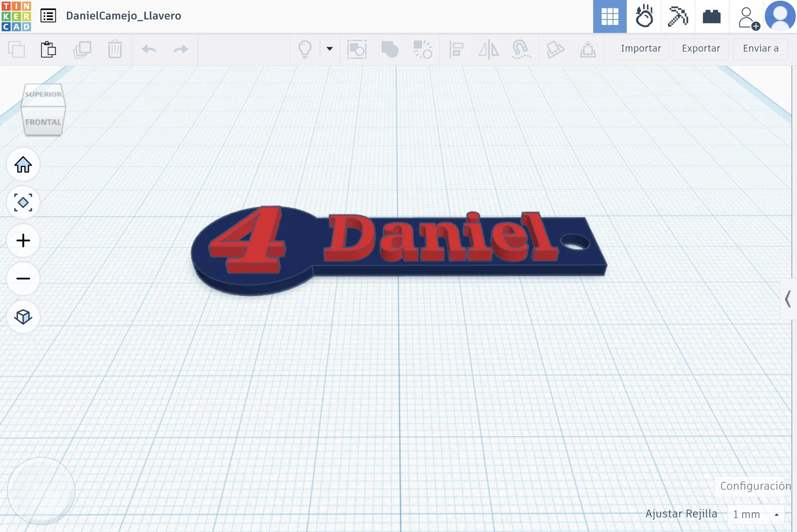Toggle orthographic/perspective view cube icon

pos(23,316)
